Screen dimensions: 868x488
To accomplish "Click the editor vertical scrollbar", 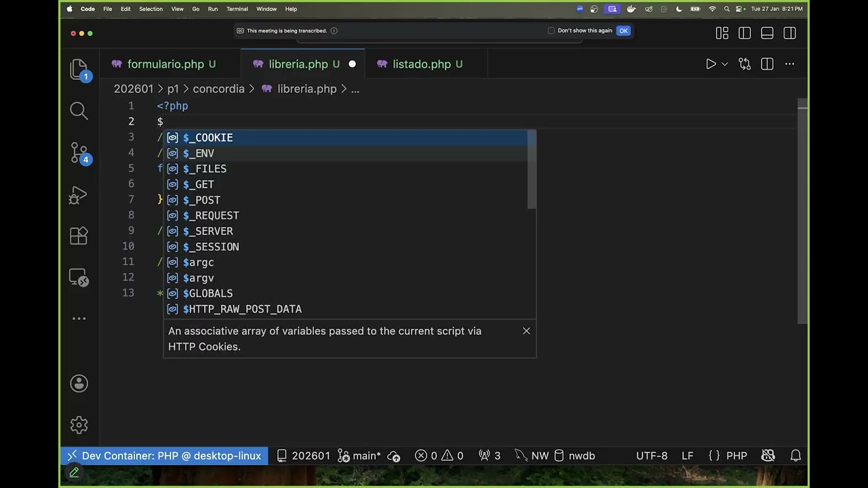I will [803, 210].
